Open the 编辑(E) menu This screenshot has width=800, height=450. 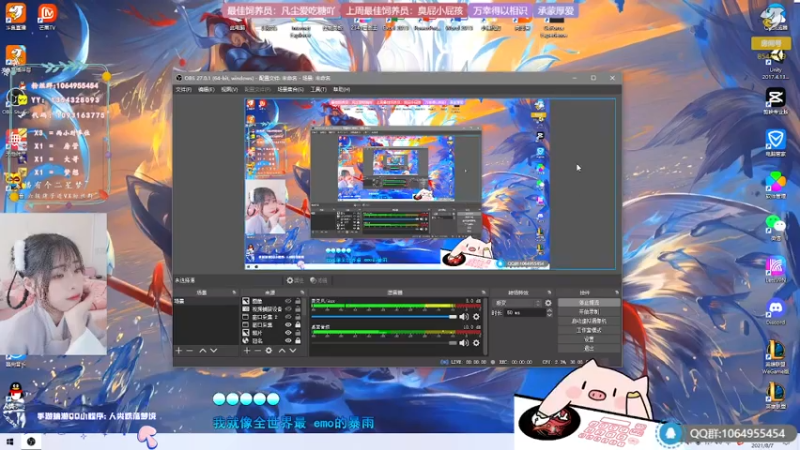coord(206,89)
